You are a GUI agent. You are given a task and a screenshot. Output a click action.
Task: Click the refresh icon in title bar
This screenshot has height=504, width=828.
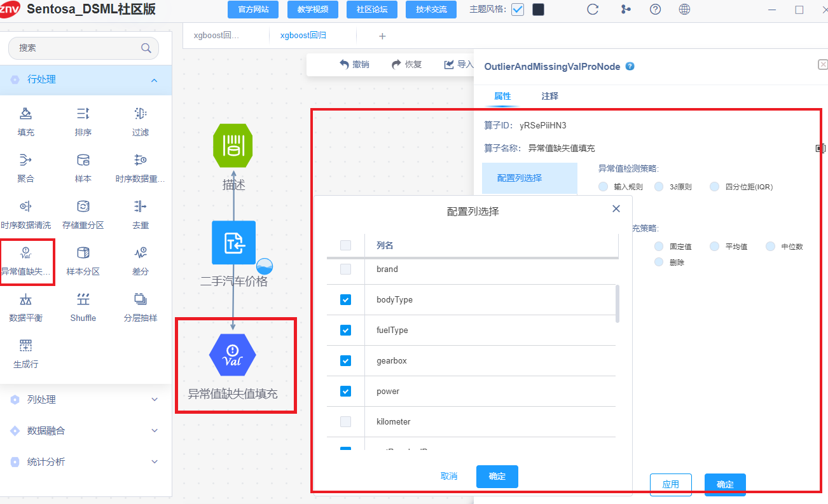pos(593,10)
